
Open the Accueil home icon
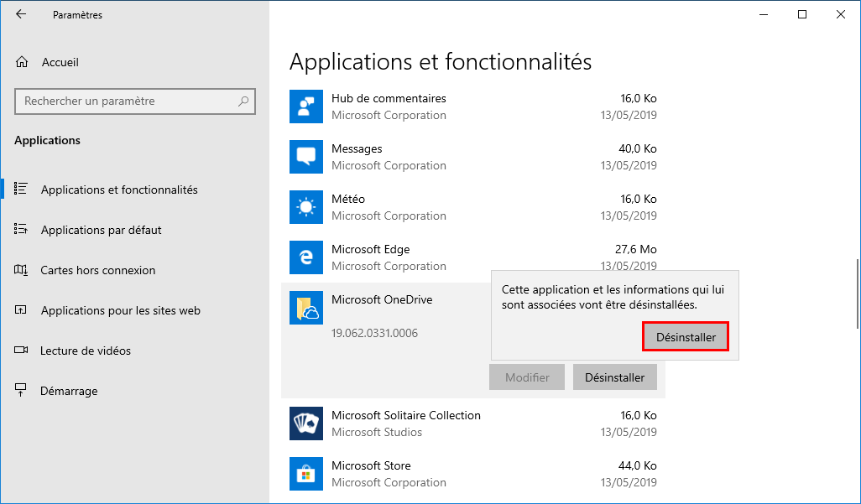click(22, 62)
